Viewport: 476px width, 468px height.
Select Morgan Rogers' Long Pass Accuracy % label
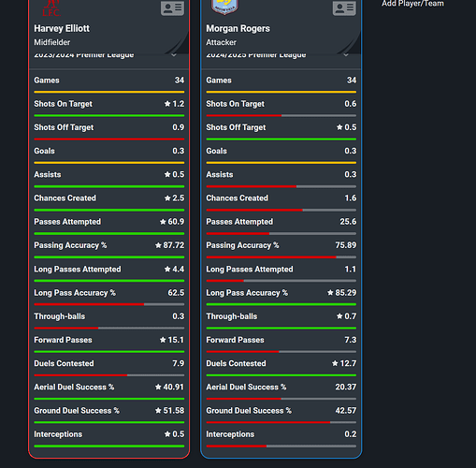tap(247, 293)
